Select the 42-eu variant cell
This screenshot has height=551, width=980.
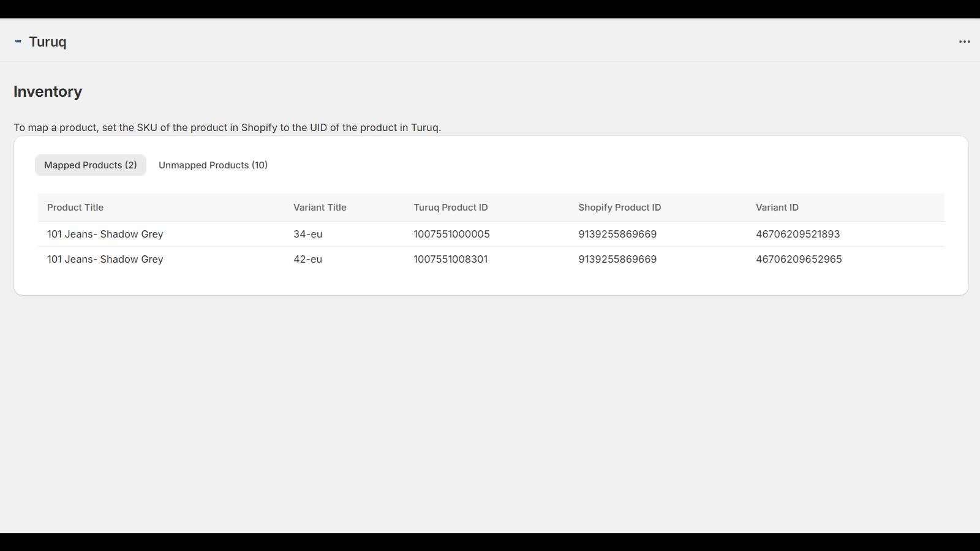click(x=308, y=260)
